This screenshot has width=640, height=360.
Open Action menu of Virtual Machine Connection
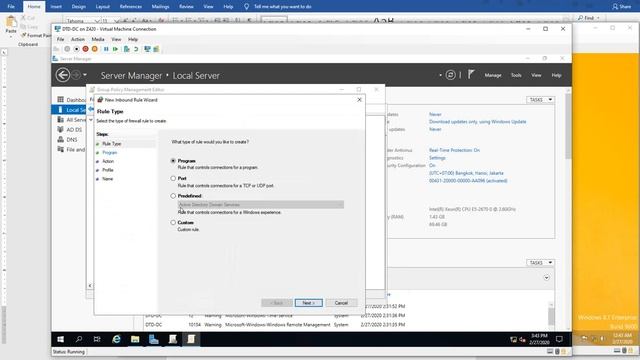tap(78, 39)
